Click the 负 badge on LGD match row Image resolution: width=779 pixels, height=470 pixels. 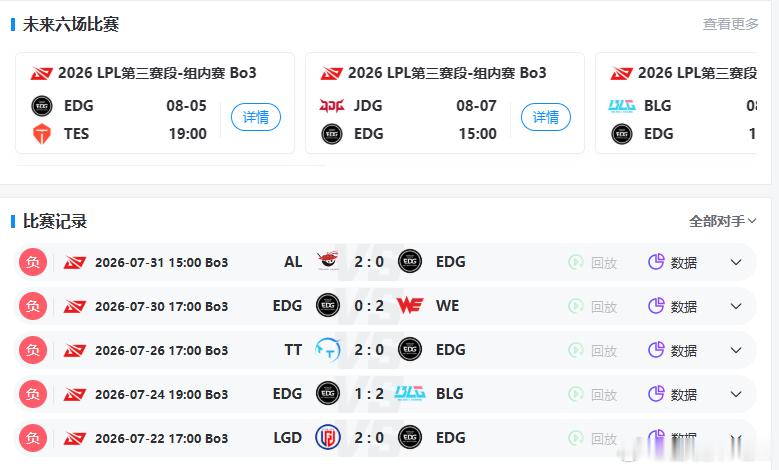(x=33, y=438)
